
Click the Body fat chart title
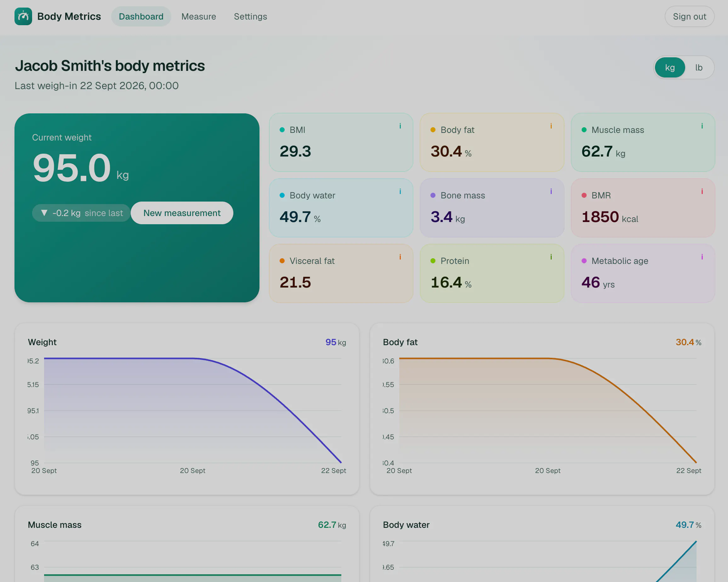(400, 342)
